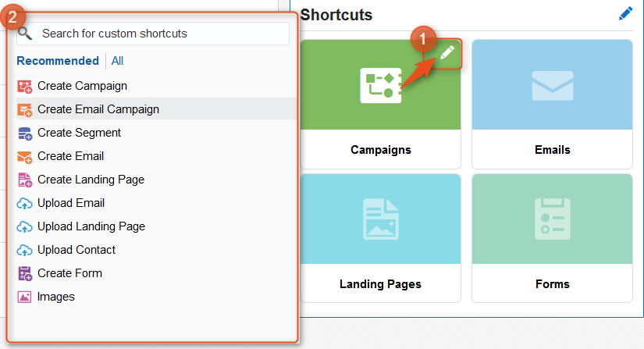Click the Upload Email cloud icon
The image size is (644, 349).
pos(24,203)
